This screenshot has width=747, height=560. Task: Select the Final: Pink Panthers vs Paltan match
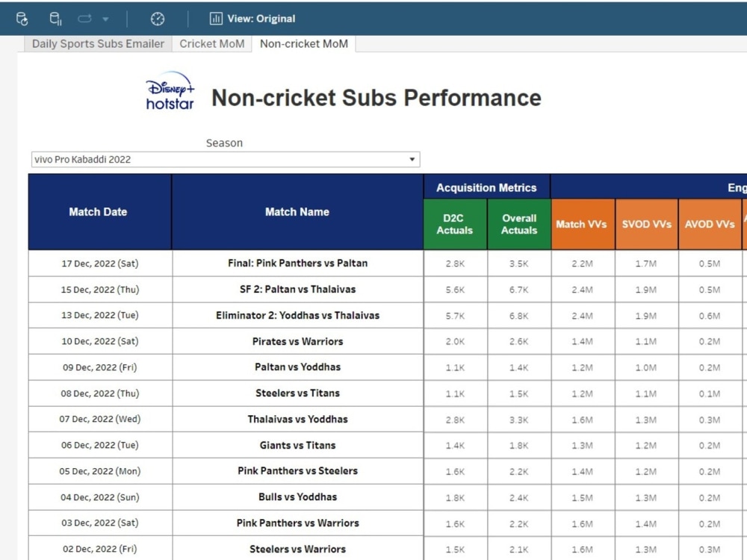297,263
